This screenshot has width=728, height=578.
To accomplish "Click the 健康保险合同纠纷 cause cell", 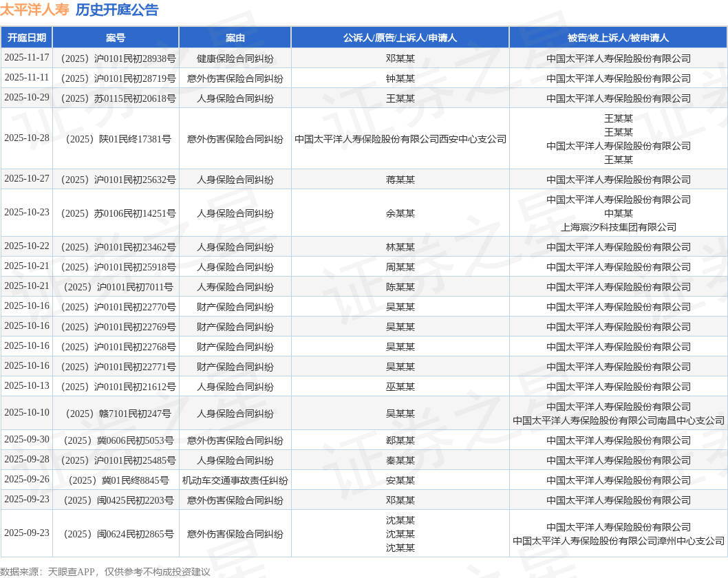I will coord(235,58).
